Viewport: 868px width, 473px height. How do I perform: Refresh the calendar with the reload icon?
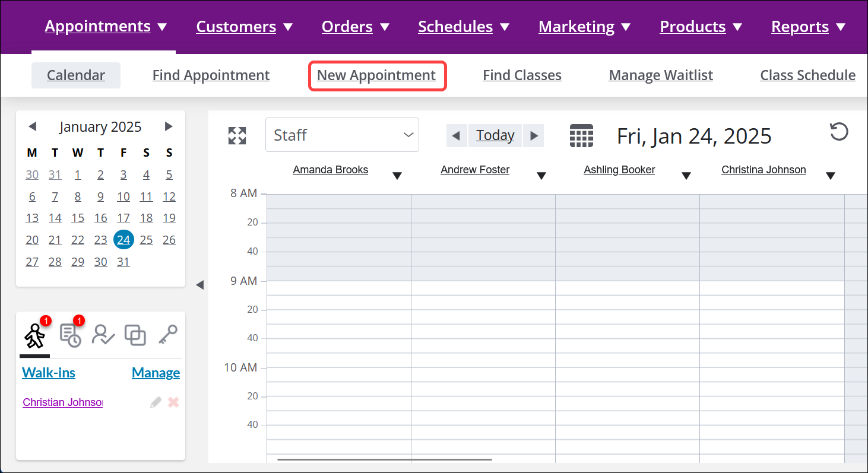coord(838,132)
